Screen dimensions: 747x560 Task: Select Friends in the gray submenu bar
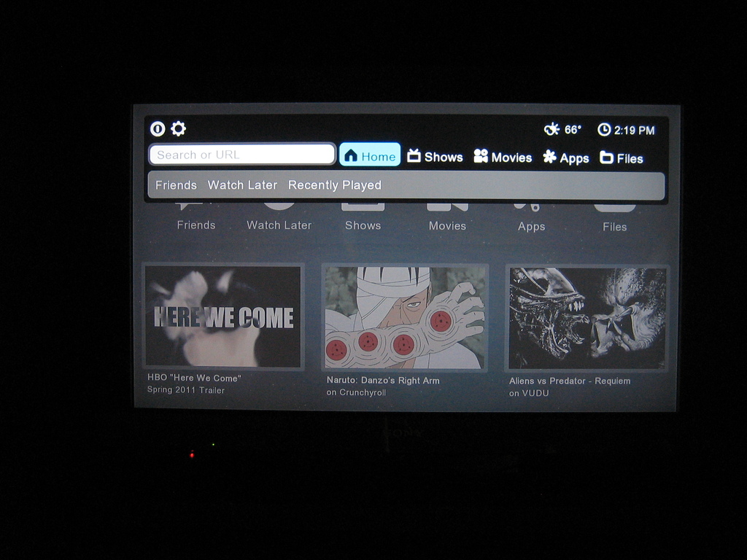click(x=176, y=184)
